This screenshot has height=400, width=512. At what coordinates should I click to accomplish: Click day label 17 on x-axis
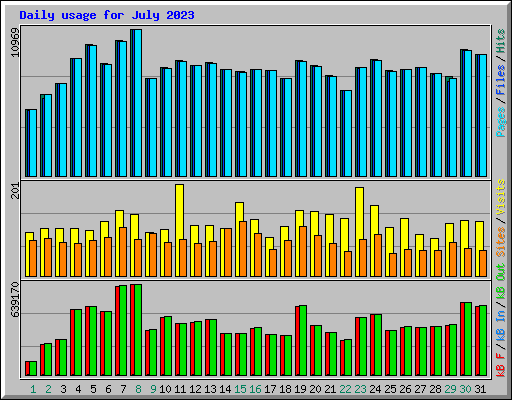270,389
